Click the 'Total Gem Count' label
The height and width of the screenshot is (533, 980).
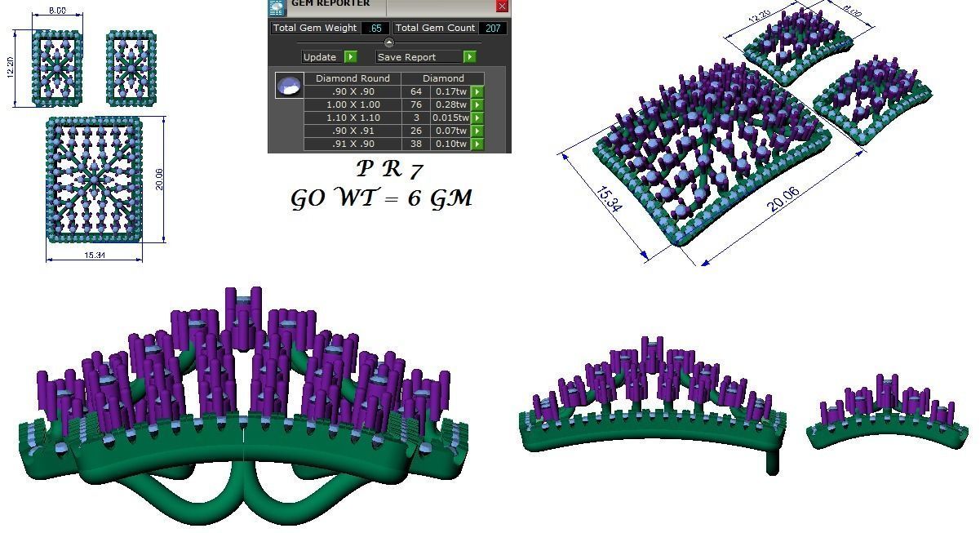coord(435,28)
